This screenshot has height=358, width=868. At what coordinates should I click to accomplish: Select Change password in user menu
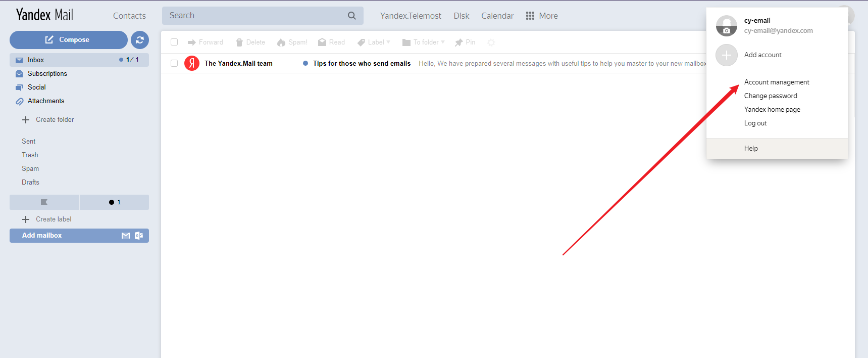coord(771,96)
